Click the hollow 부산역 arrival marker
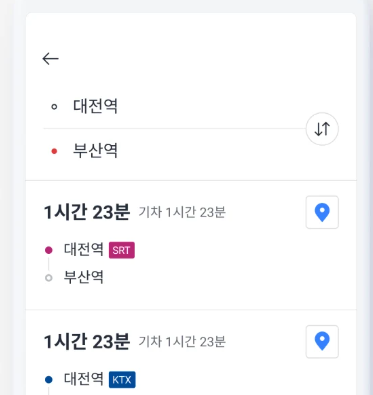 point(49,278)
